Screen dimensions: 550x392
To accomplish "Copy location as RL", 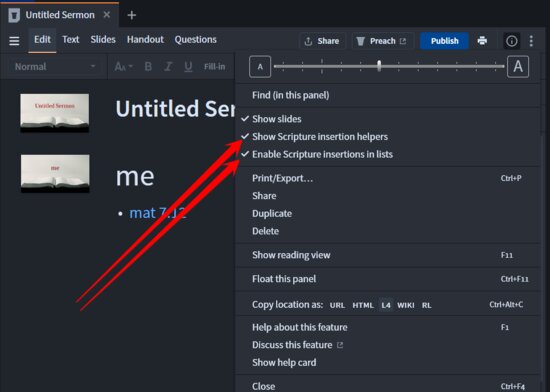I will [427, 305].
